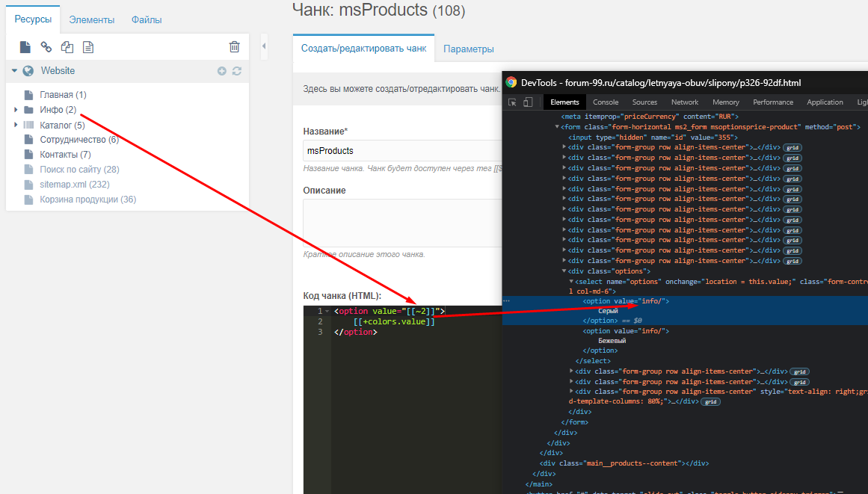
Task: Open the DevTools Network tab
Action: point(685,102)
